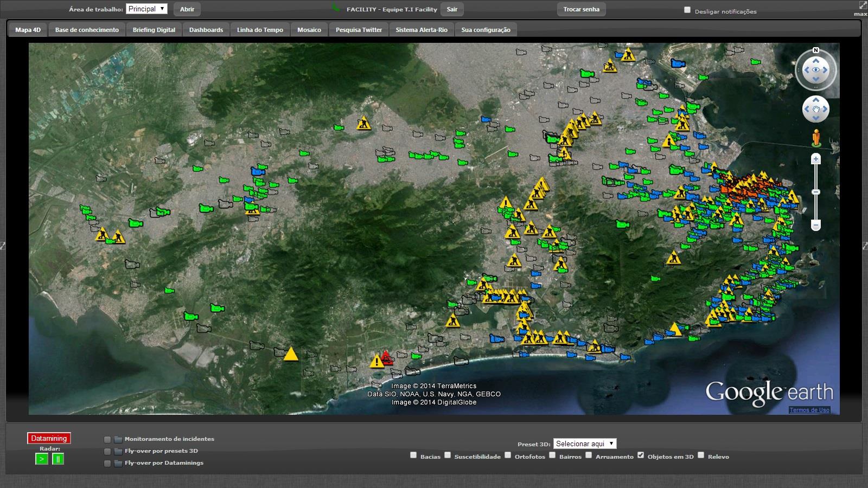The width and height of the screenshot is (868, 488).
Task: Open the Preset 3D Selecionar aqui dropdown
Action: pyautogui.click(x=585, y=444)
